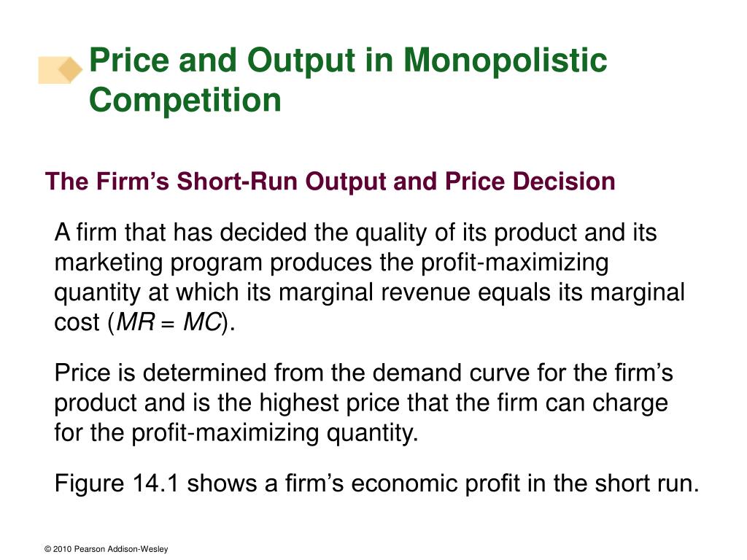Click the italic 'MR = MC' equation
747x560 pixels.
tap(169, 322)
